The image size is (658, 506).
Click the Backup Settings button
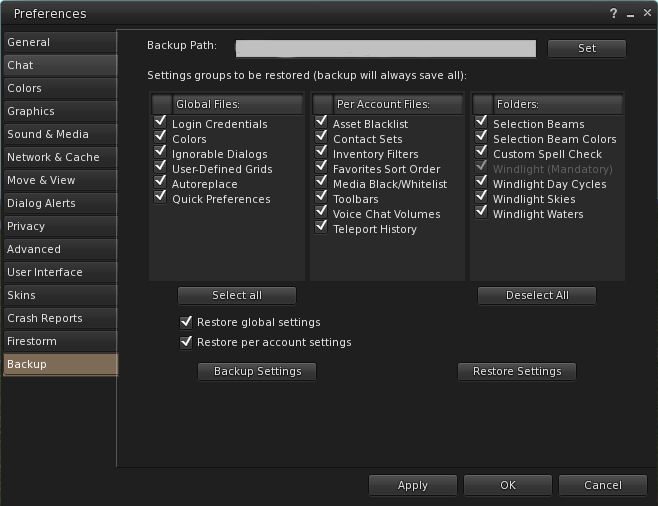[x=257, y=371]
